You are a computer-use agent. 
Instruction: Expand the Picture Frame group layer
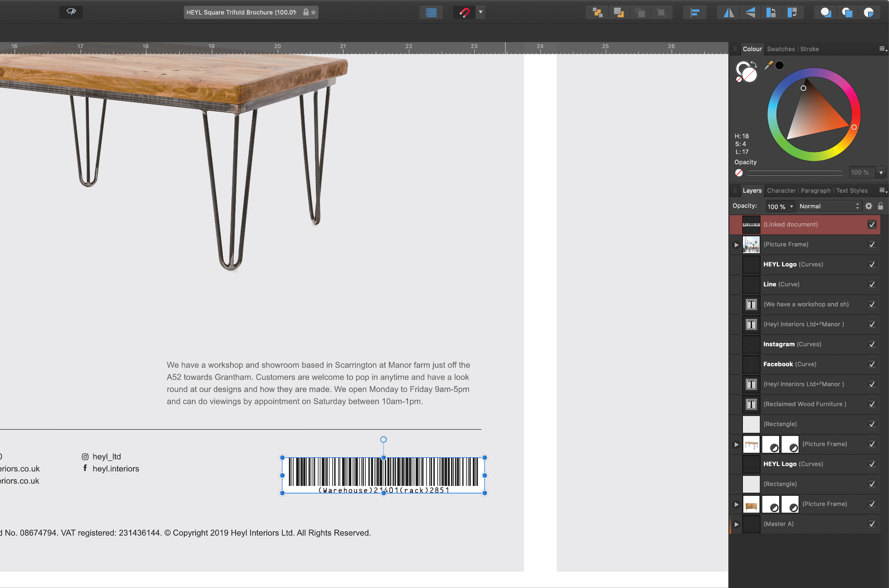point(737,244)
